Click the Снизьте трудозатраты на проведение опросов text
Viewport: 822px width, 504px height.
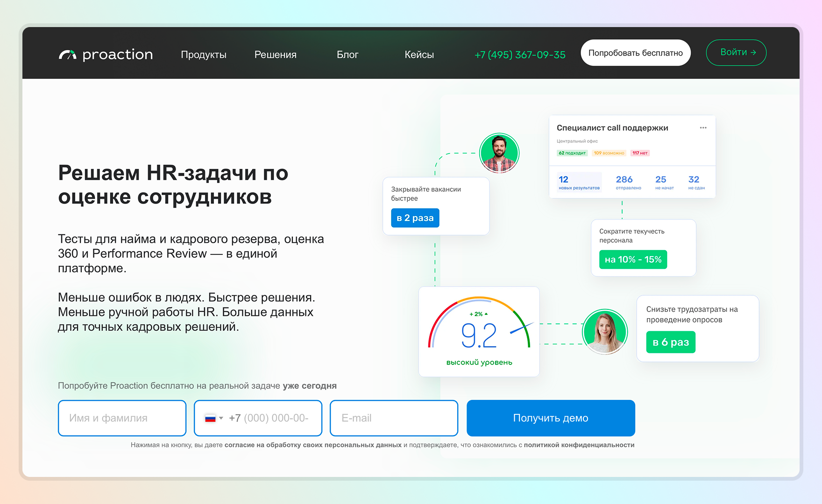click(692, 315)
